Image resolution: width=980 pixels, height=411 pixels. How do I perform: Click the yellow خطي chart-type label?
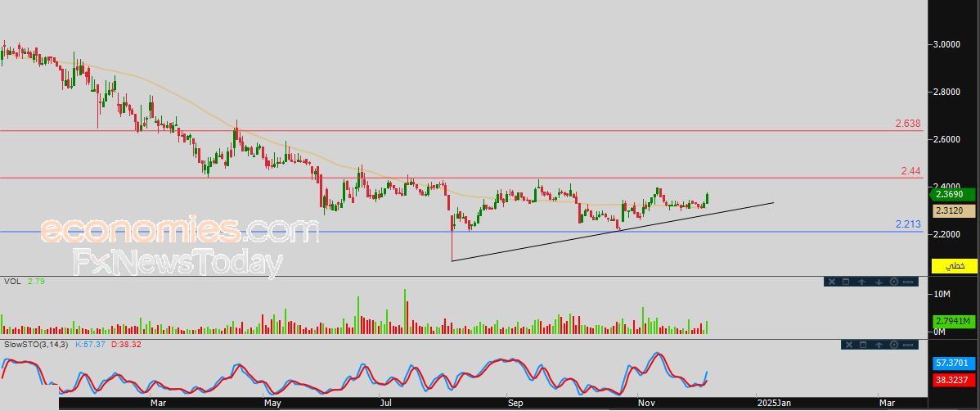[x=954, y=266]
